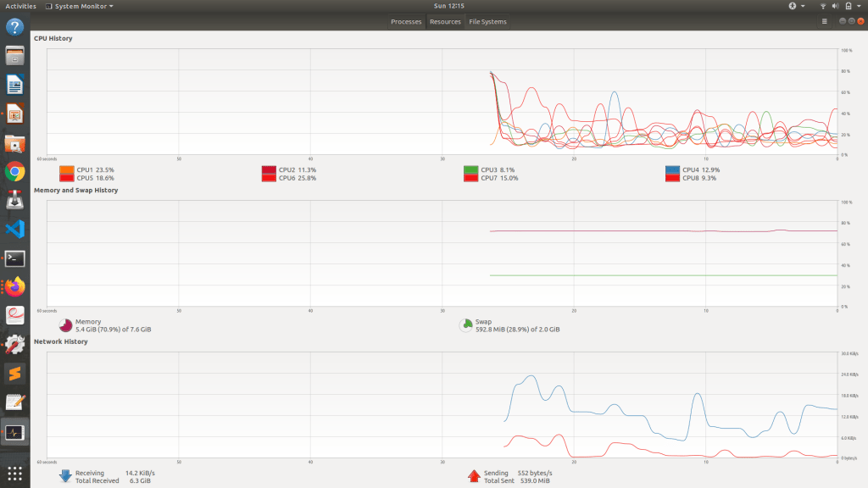Click the Swap pie chart icon
The width and height of the screenshot is (868, 488).
[465, 325]
